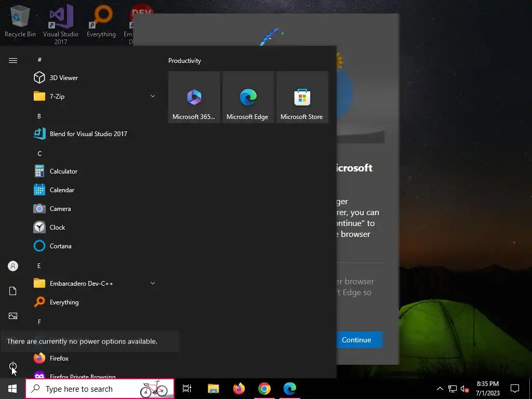The width and height of the screenshot is (532, 399).
Task: Click the muted volume tray icon
Action: click(464, 389)
